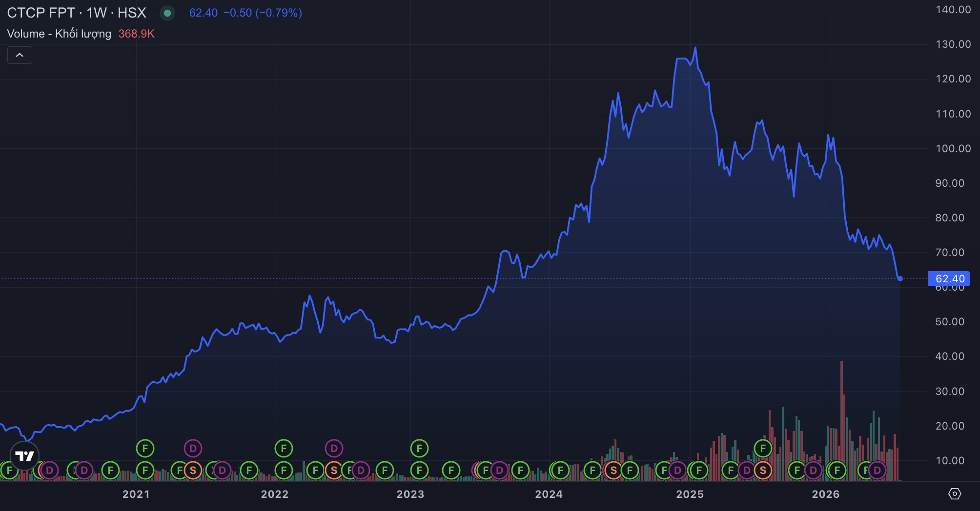Click the 2026 label on time axis
980x511 pixels.
coord(825,494)
